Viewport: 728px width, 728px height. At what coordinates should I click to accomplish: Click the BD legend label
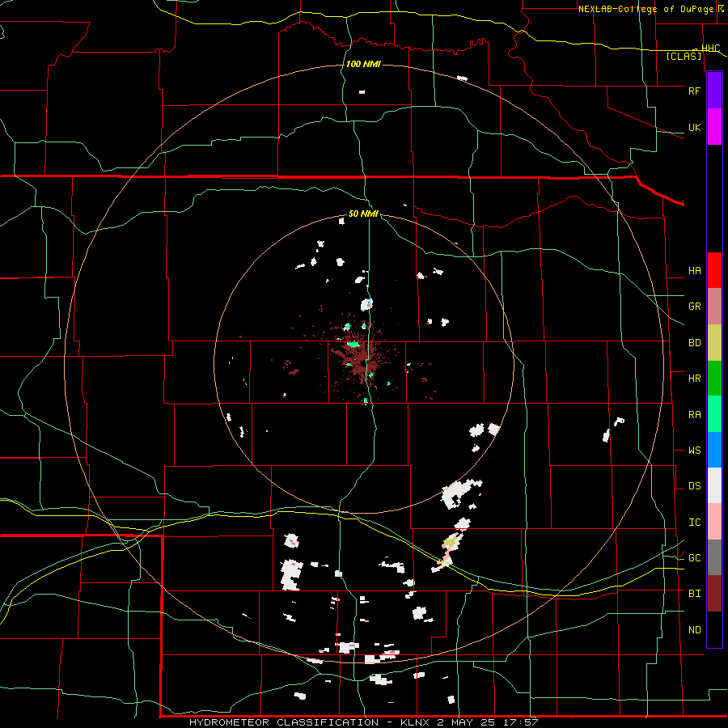pyautogui.click(x=694, y=343)
